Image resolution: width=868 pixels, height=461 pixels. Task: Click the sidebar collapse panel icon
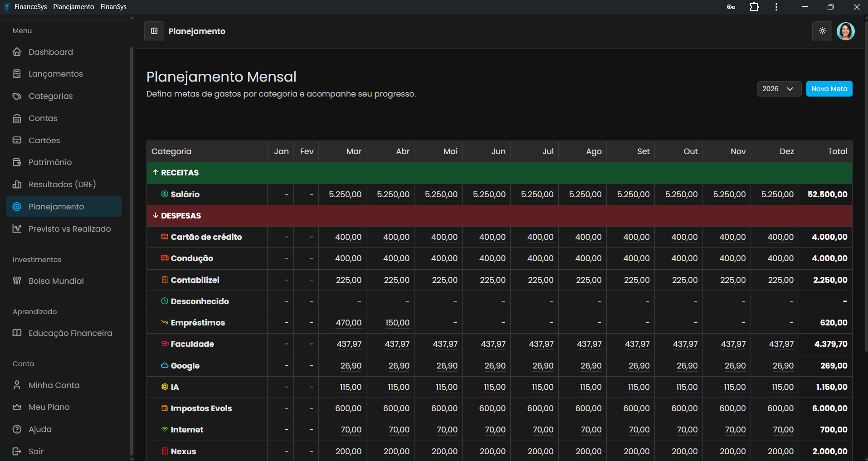point(154,31)
